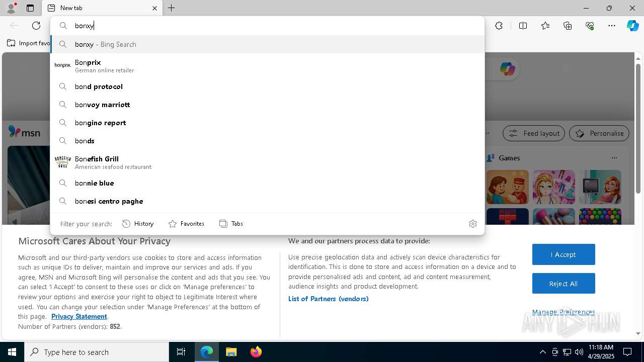Screen dimensions: 644x362
Task: Select the 'bonxy - Bing Search' suggestion
Action: point(267,44)
